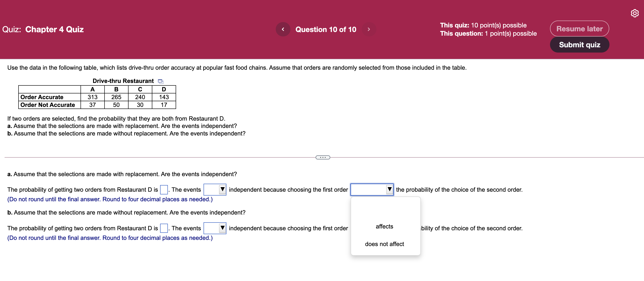Click the probability answer box in part a
Image resolution: width=644 pixels, height=281 pixels.
164,189
